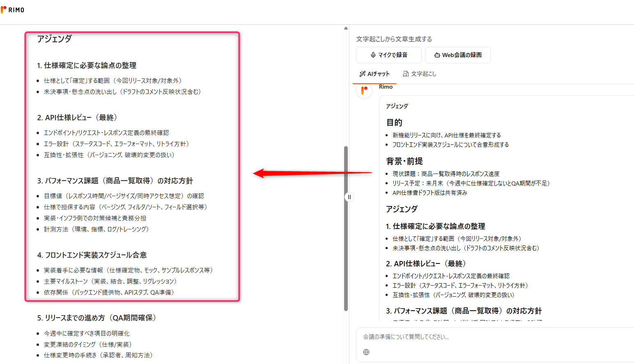This screenshot has height=364, width=634.
Task: Click the microphone icon inside マイクで録音 button
Action: tap(372, 55)
